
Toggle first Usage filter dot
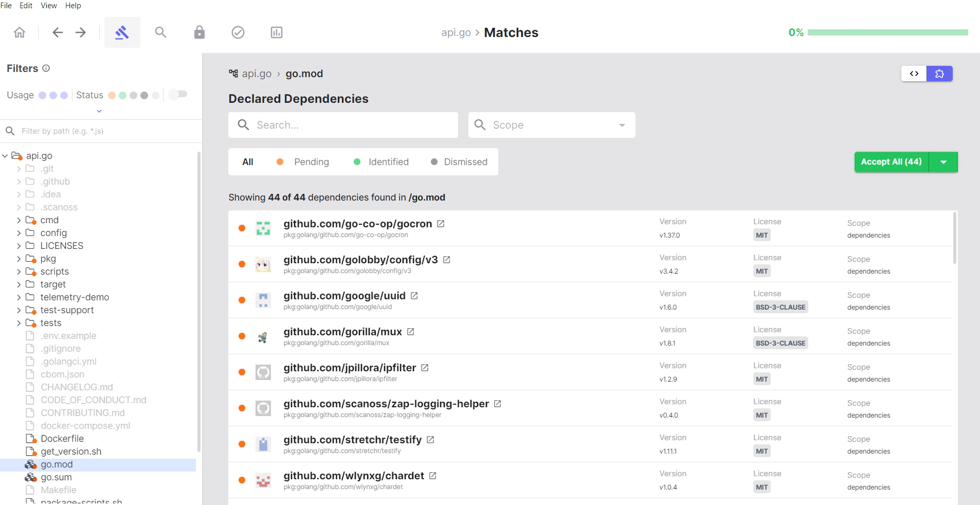(42, 95)
